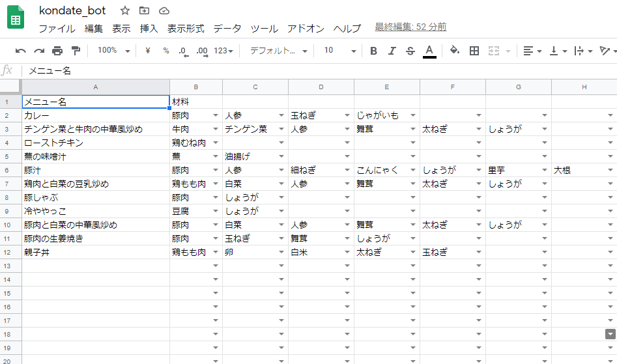The height and width of the screenshot is (364, 617).
Task: Click the gray dropdown button in row 18
Action: coord(610,334)
